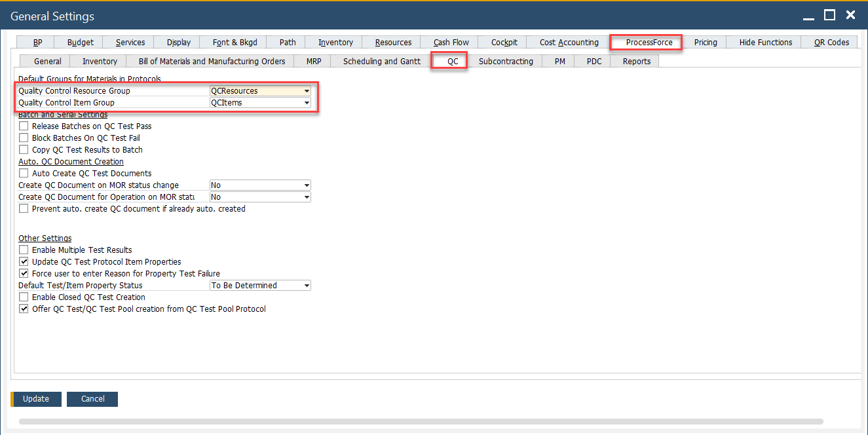Check Block Batches On QC Test Fail
Screen dimensions: 868x435
(x=24, y=138)
